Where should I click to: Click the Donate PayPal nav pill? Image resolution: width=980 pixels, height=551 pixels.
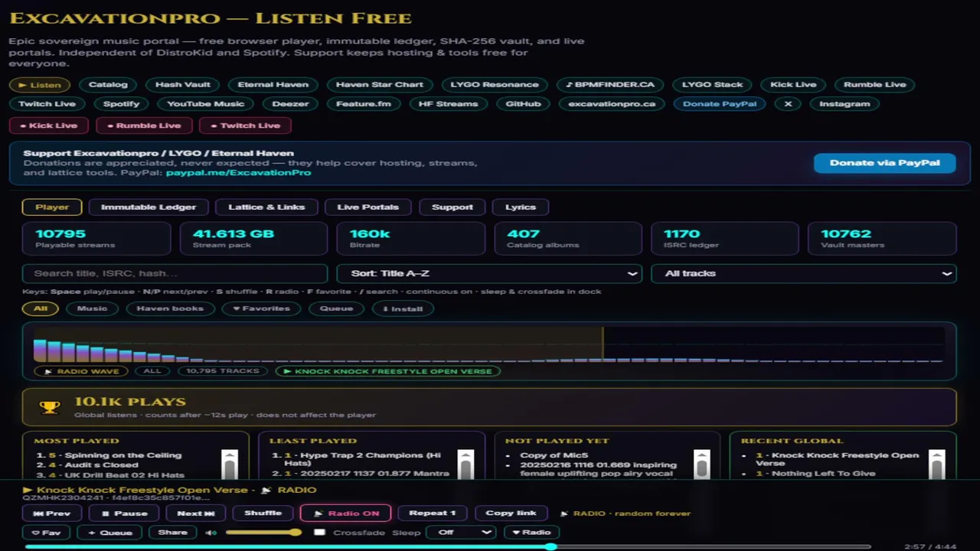(720, 104)
